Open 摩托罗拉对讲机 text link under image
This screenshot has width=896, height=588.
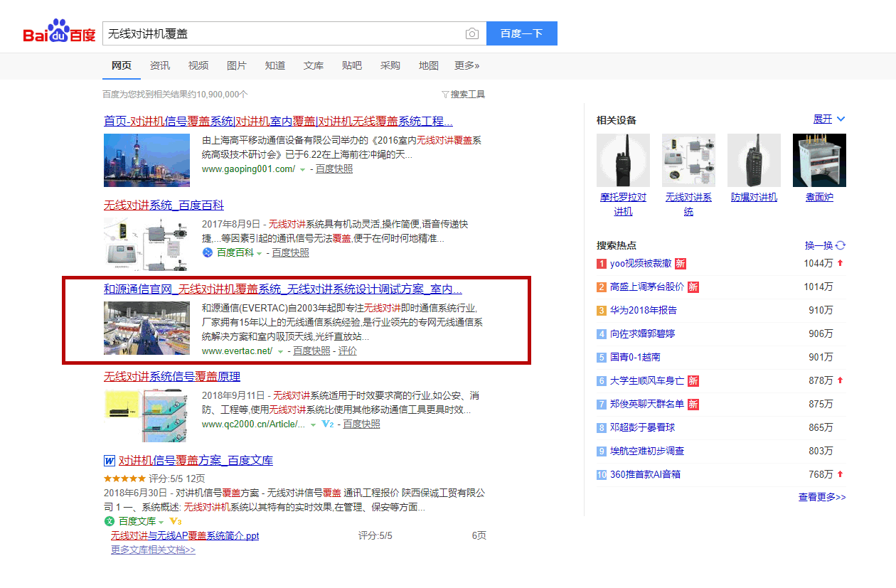pyautogui.click(x=623, y=204)
